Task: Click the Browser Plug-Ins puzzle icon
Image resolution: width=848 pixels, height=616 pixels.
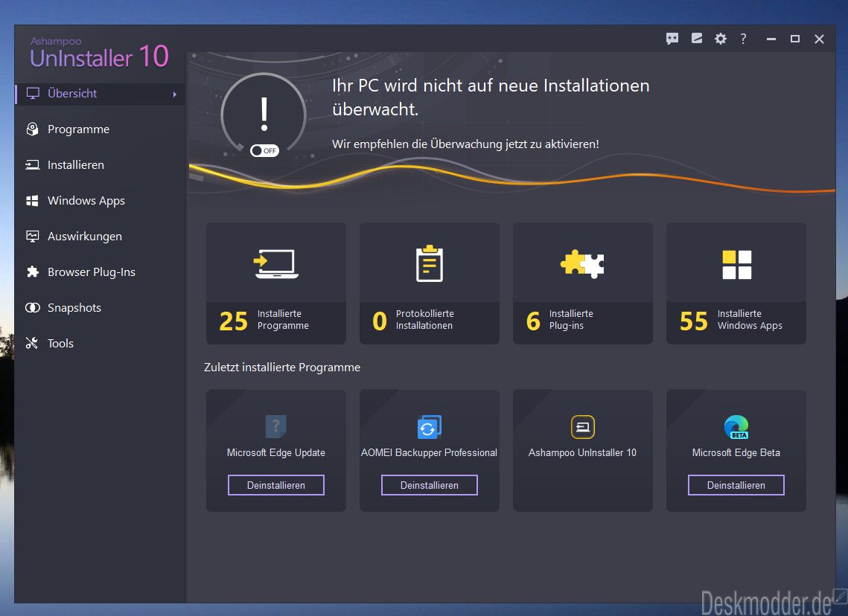Action: click(33, 272)
